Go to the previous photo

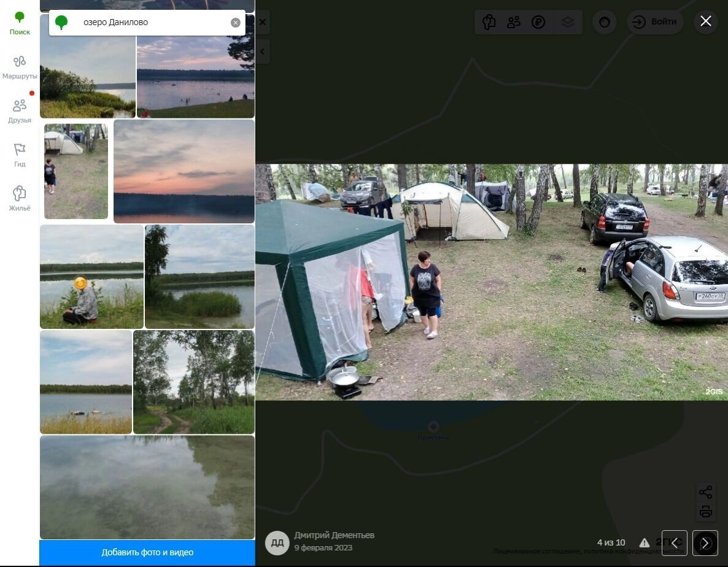(674, 543)
